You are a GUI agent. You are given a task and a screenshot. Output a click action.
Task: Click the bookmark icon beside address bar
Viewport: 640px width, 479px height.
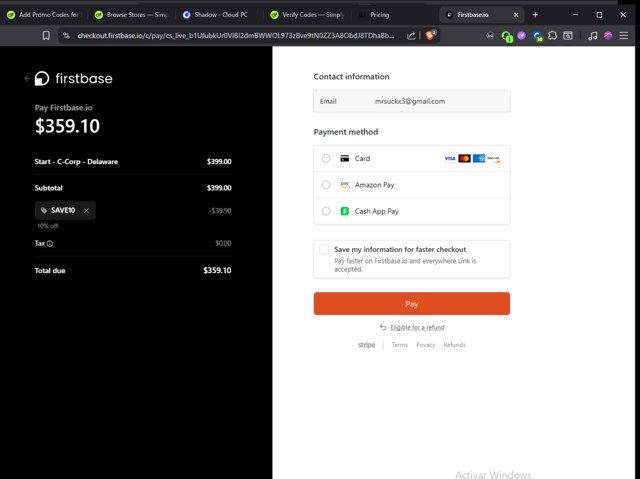click(46, 35)
